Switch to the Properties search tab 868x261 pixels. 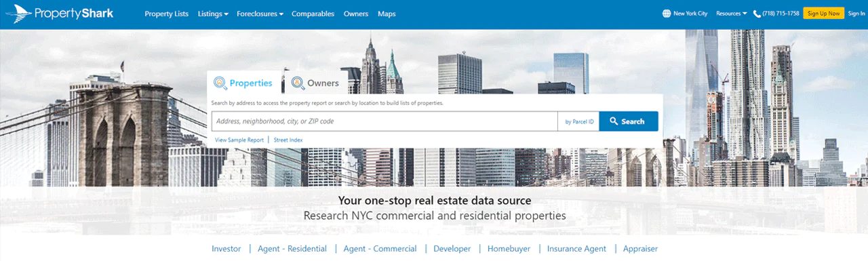point(244,83)
